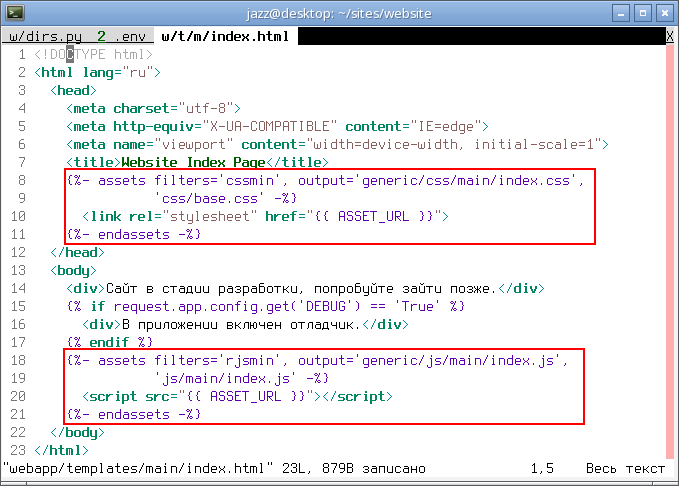The image size is (679, 486).
Task: Click the viewport meta content value
Action: [x=454, y=144]
